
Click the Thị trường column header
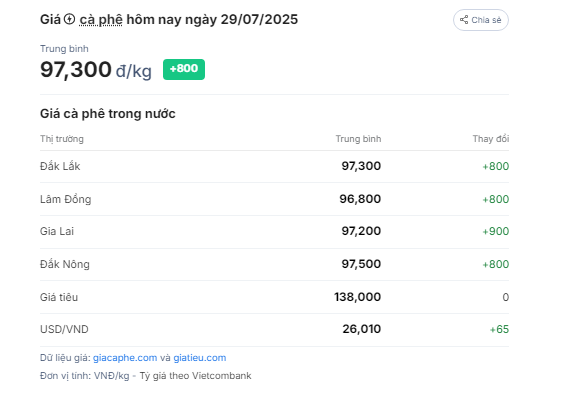coord(62,139)
